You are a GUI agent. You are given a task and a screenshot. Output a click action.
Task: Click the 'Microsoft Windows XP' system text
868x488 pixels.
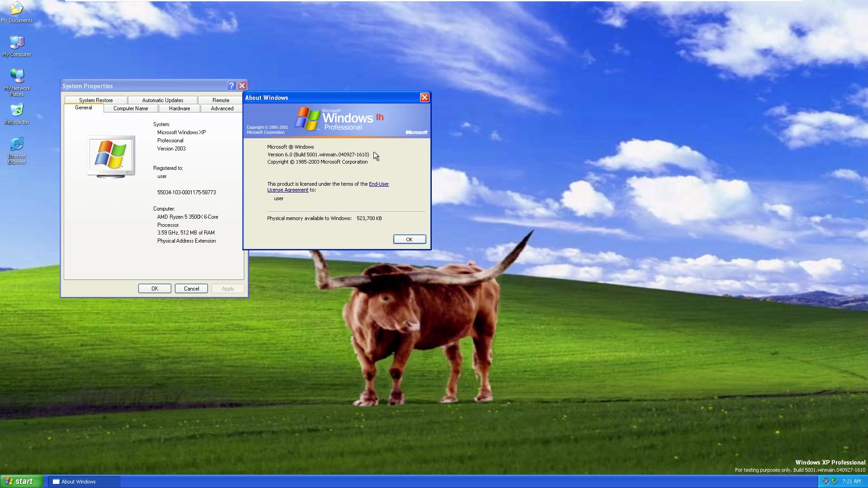(181, 132)
